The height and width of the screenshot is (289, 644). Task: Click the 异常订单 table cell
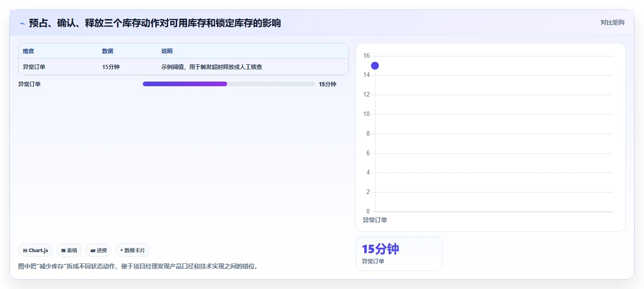34,67
